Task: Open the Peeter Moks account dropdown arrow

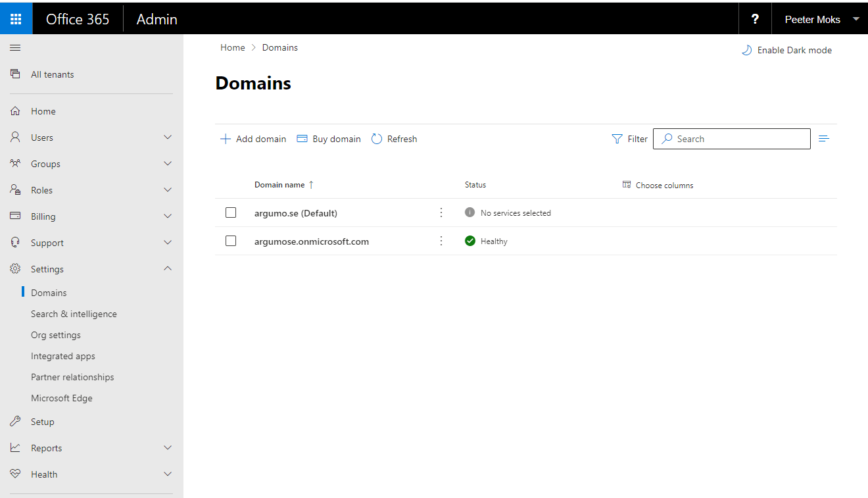Action: pos(856,19)
